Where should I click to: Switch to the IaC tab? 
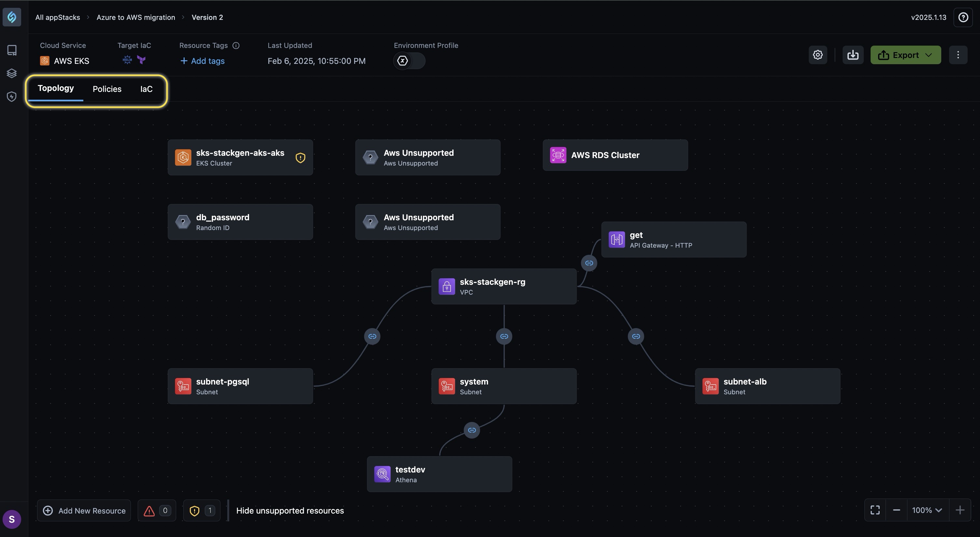point(146,89)
